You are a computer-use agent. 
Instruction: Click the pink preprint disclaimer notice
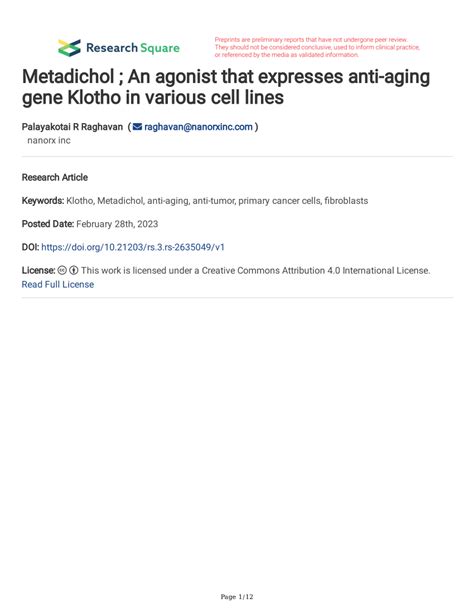click(x=317, y=47)
